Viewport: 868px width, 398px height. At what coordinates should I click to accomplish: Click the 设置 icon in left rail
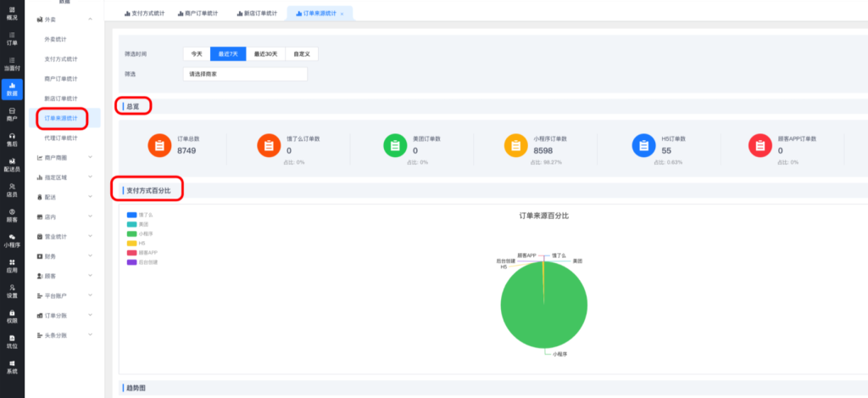click(x=12, y=291)
